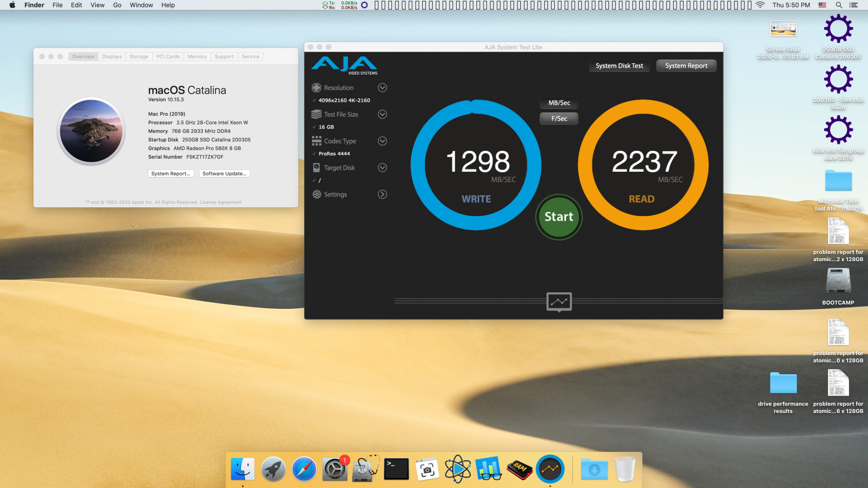Open Terminal from the Dock
This screenshot has width=868, height=488.
[396, 469]
